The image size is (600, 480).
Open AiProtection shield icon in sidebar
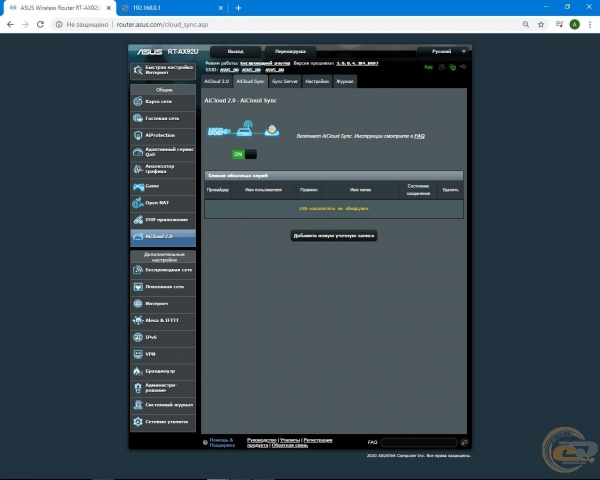(x=138, y=135)
